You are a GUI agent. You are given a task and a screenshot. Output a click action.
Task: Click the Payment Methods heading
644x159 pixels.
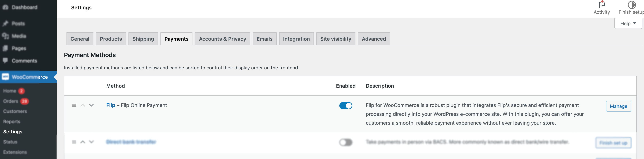point(90,55)
